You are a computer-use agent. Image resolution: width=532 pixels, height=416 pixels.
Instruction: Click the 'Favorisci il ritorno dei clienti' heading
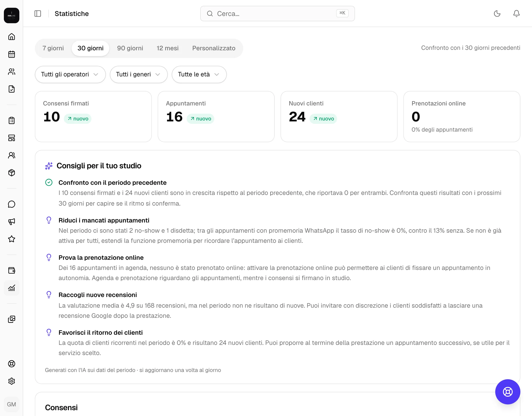100,332
